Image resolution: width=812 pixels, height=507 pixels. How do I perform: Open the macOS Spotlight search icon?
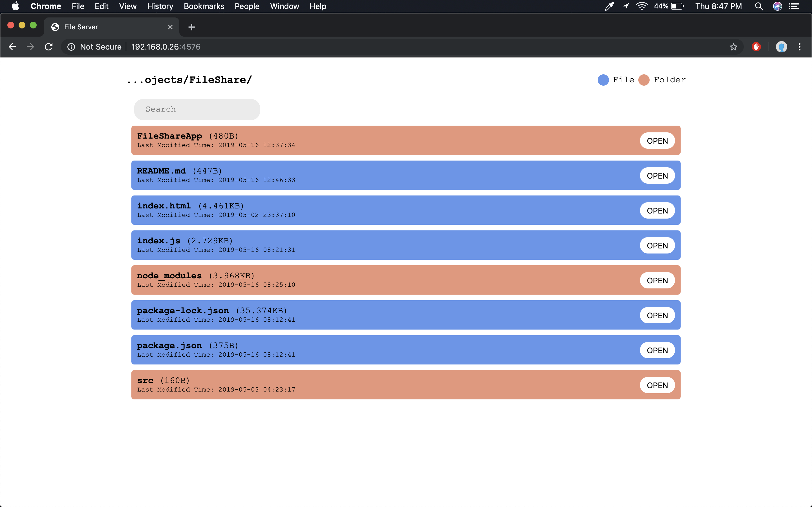point(759,6)
